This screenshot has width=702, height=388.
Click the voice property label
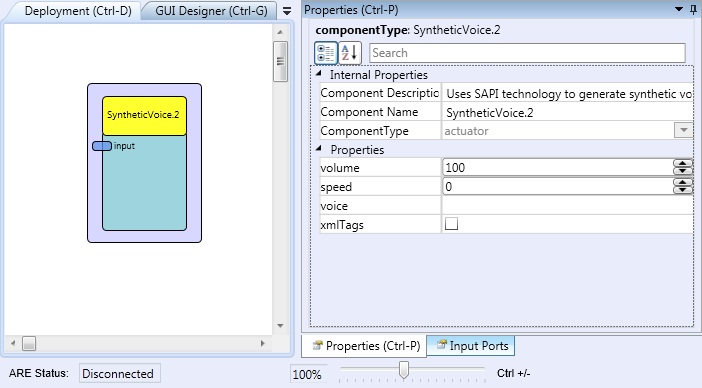click(x=334, y=206)
